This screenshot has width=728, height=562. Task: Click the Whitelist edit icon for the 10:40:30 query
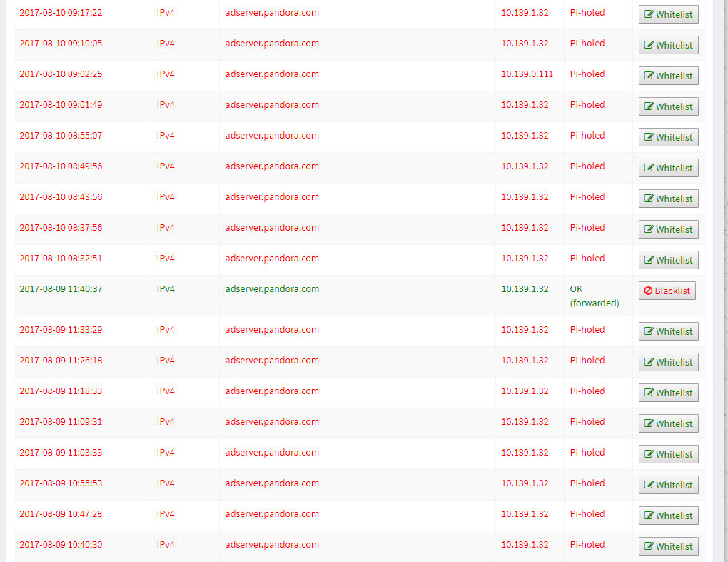point(649,546)
